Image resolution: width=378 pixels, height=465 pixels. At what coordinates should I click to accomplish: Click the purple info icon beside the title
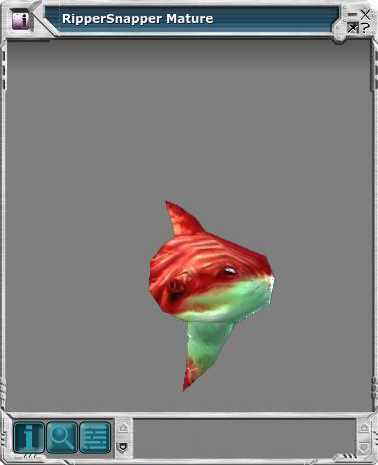click(x=21, y=21)
